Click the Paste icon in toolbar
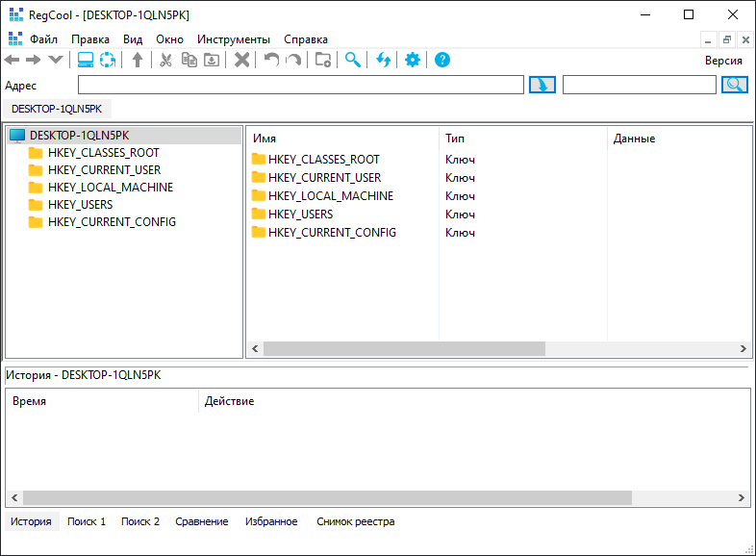 (x=212, y=60)
